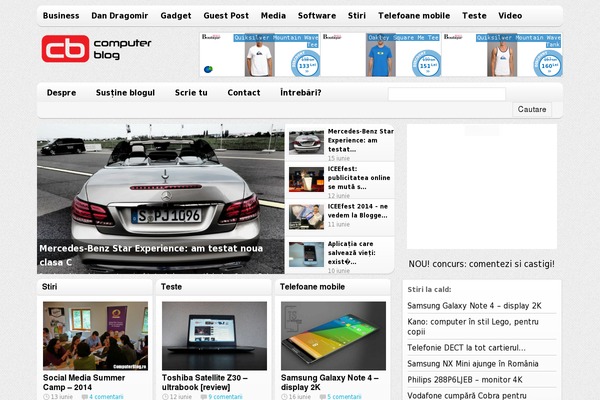This screenshot has height=400, width=600.
Task: Open 'Toshiba Satellite Z30 – ultrabook [review]'
Action: 205,382
